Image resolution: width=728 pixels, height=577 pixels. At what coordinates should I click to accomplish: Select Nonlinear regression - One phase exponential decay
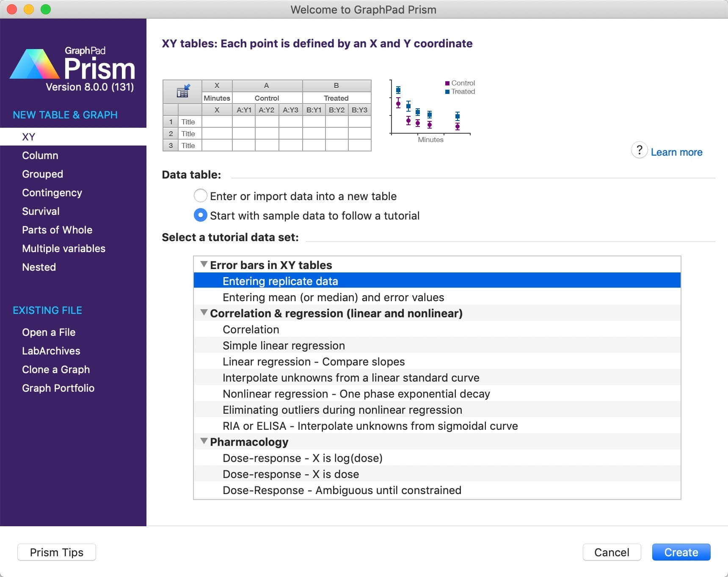(x=437, y=393)
